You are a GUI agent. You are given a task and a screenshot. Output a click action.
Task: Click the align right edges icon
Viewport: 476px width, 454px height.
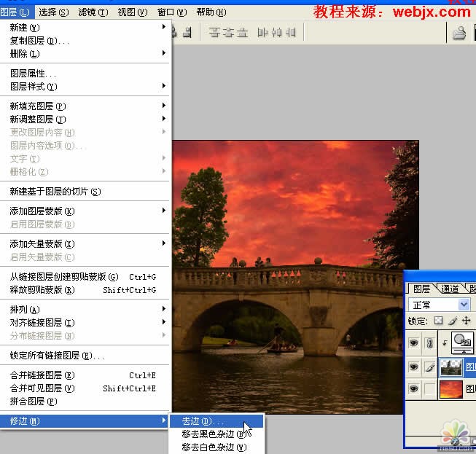coord(291,33)
